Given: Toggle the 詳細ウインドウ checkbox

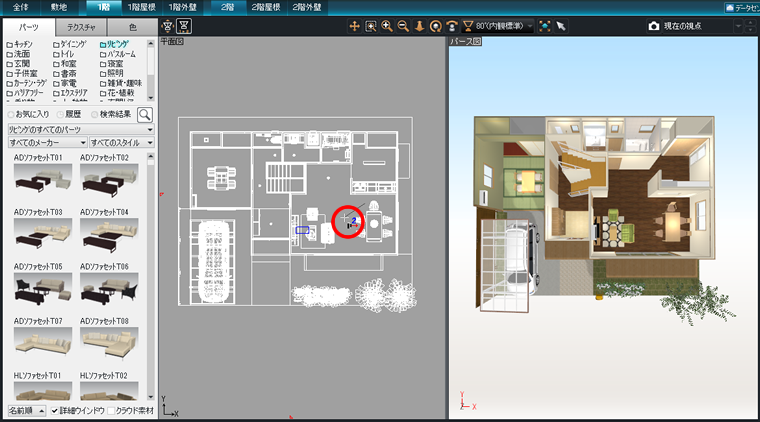Looking at the screenshot, I should [56, 410].
